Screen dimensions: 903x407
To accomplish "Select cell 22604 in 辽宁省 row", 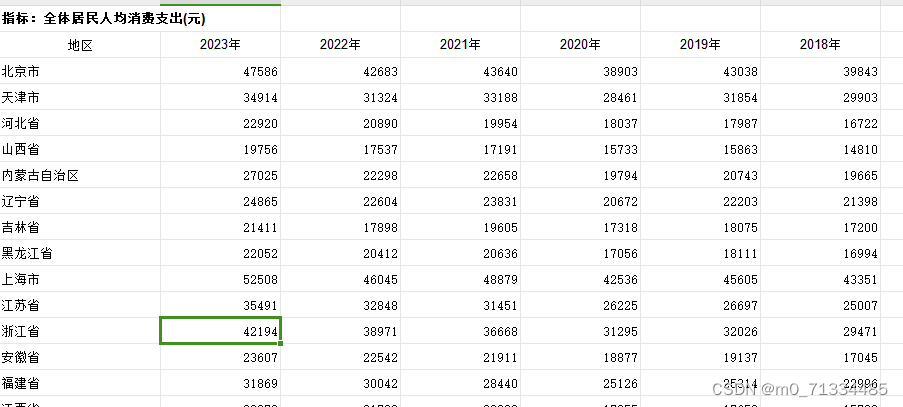I will [340, 200].
